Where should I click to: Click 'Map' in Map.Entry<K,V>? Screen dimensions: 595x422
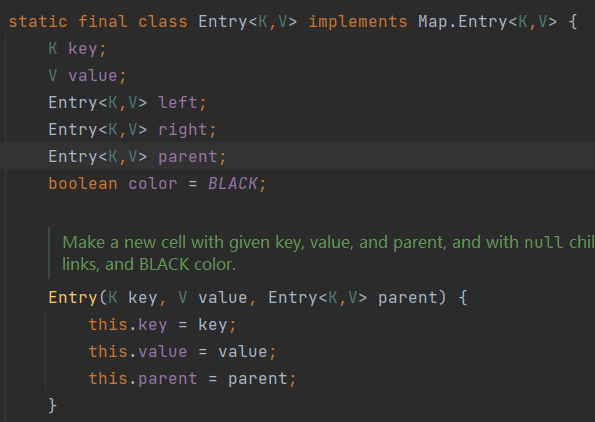[x=433, y=22]
